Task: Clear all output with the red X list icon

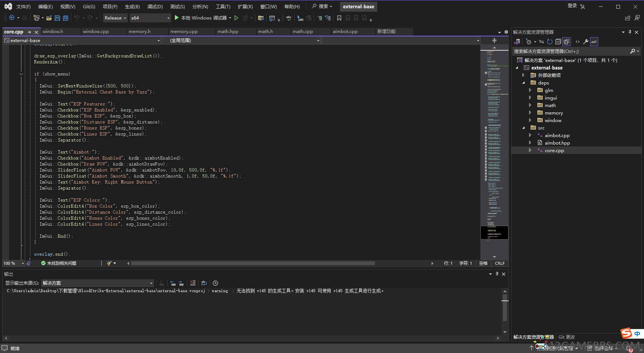Action: tap(193, 283)
